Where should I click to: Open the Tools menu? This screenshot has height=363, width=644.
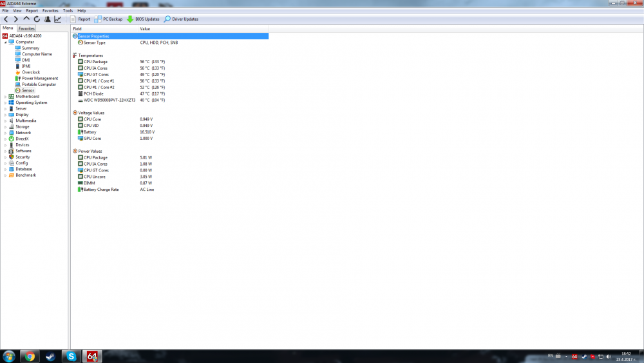[68, 11]
